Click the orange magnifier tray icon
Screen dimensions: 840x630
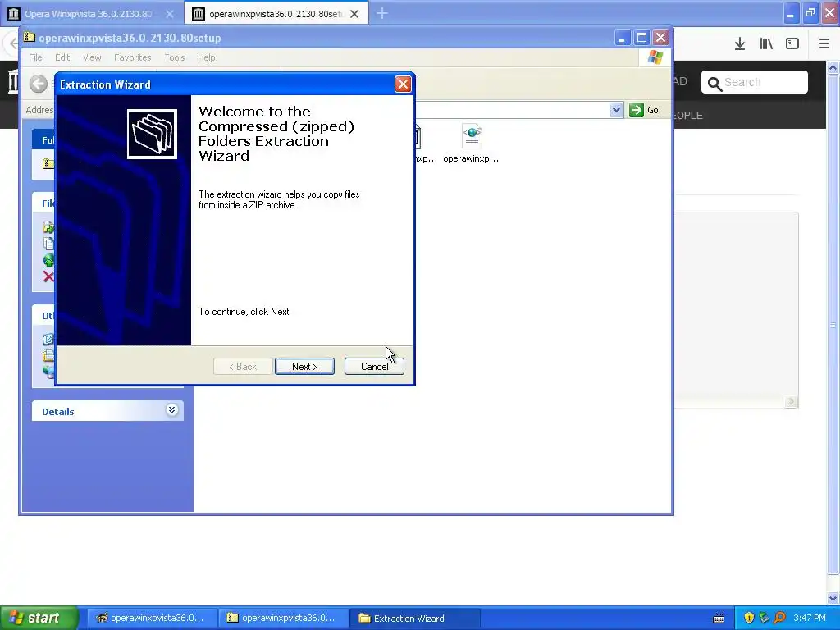coord(780,618)
